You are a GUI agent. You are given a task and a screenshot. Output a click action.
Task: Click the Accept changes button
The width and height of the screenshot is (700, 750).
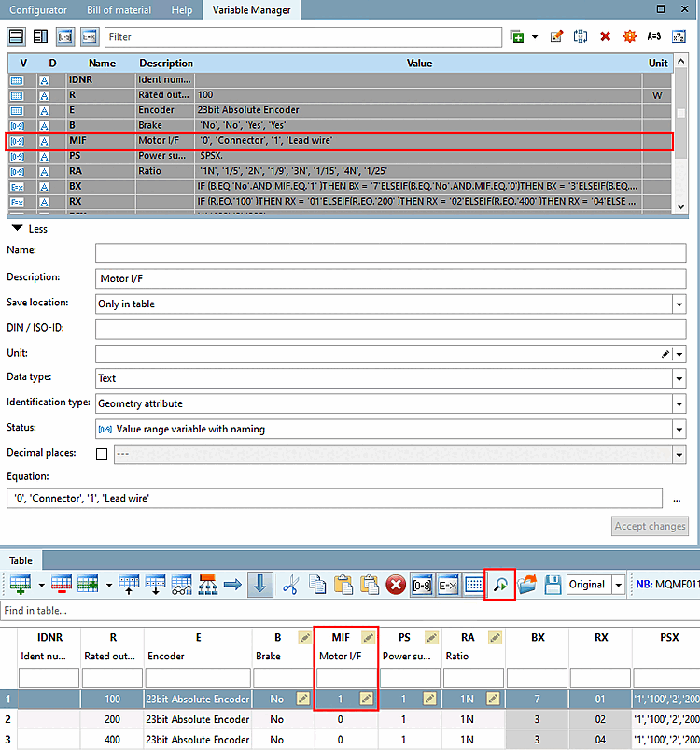(x=650, y=526)
